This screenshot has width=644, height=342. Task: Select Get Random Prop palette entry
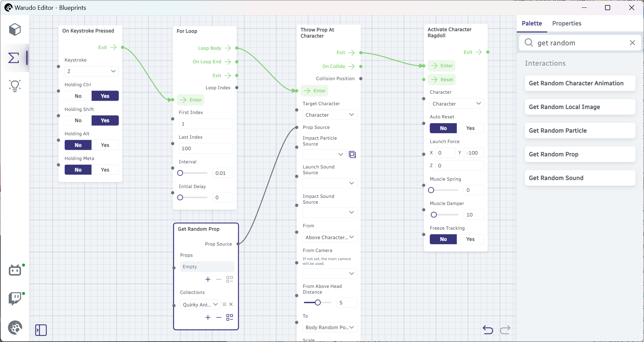[580, 154]
